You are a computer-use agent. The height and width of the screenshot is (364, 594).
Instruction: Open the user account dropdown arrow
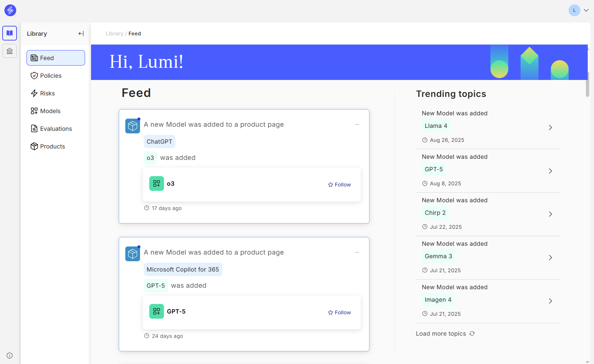(586, 10)
